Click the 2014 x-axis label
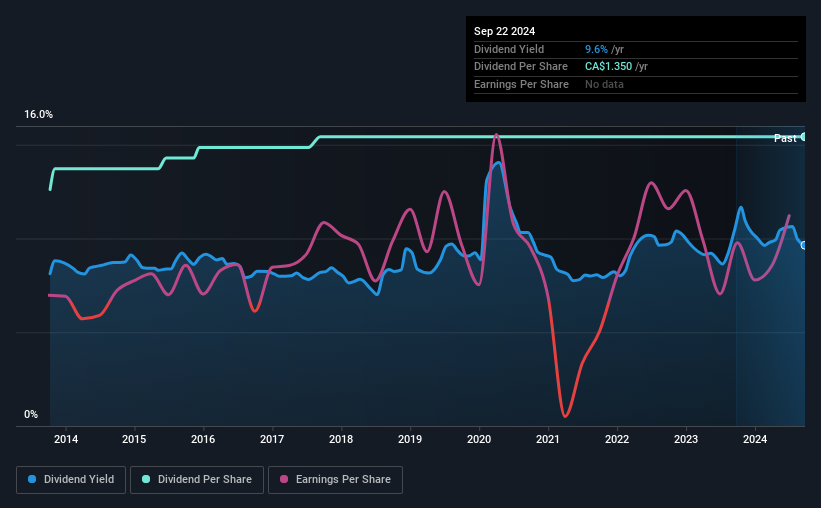Viewport: 821px width, 508px height. (x=66, y=439)
